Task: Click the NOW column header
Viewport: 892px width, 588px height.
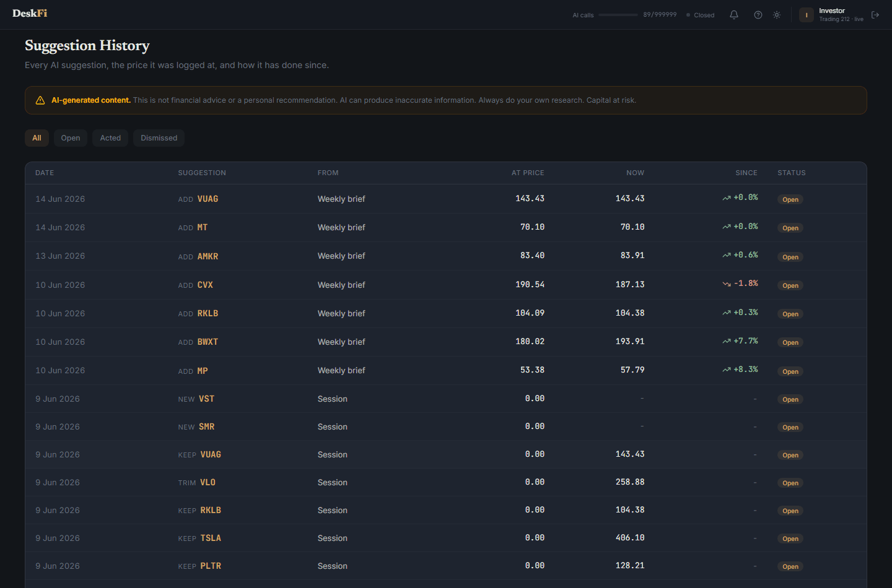Action: pyautogui.click(x=635, y=173)
